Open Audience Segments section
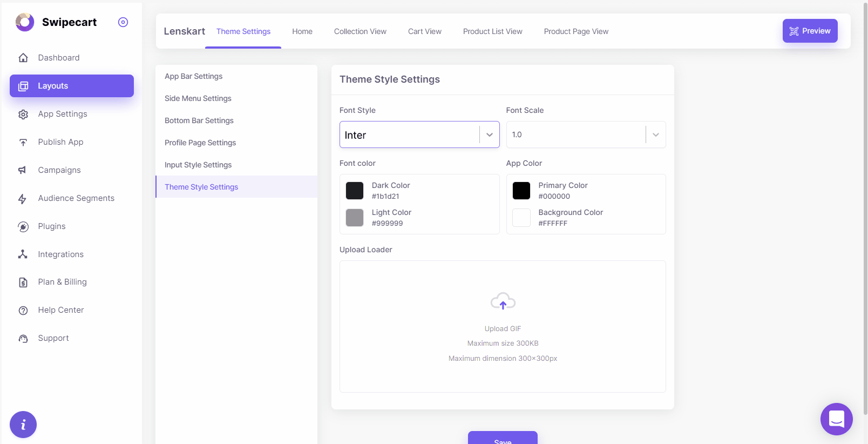 click(72, 198)
